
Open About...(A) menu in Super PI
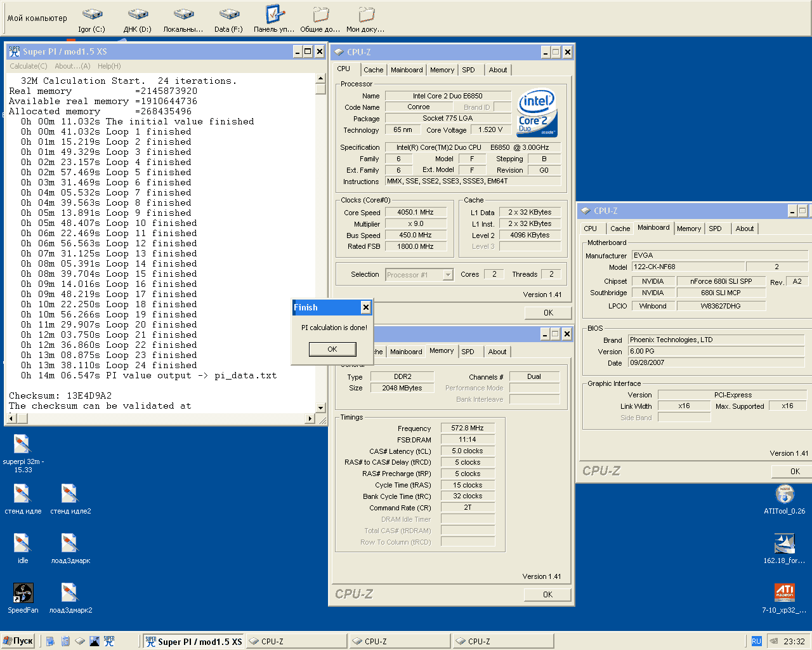[x=72, y=66]
